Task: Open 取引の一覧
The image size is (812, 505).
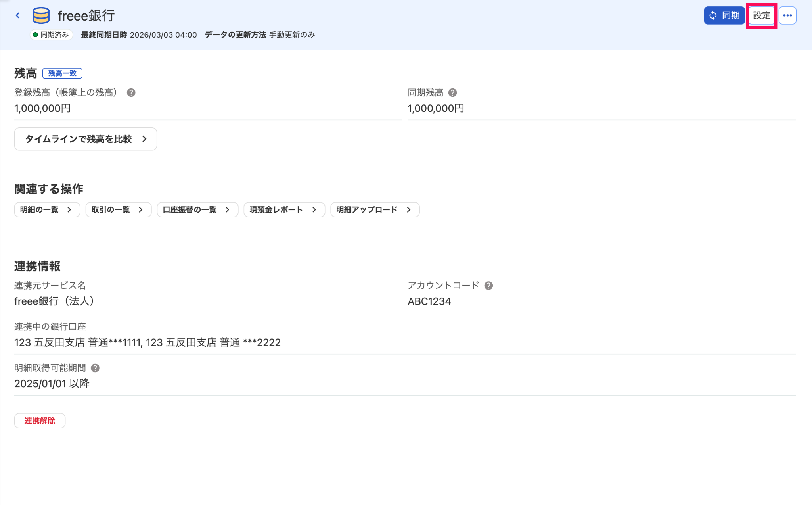Action: point(119,209)
